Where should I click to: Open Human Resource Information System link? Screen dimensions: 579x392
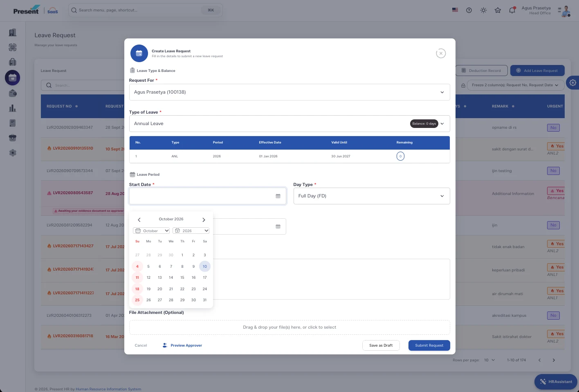108,389
